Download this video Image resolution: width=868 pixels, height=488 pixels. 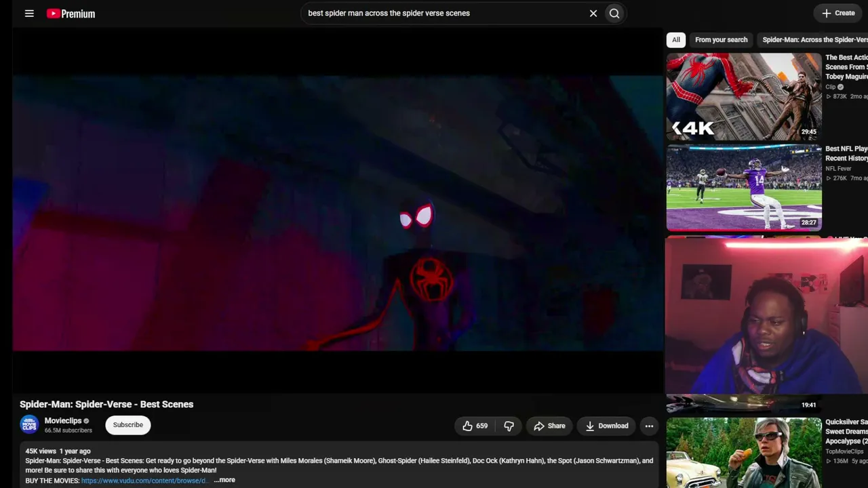pos(607,426)
